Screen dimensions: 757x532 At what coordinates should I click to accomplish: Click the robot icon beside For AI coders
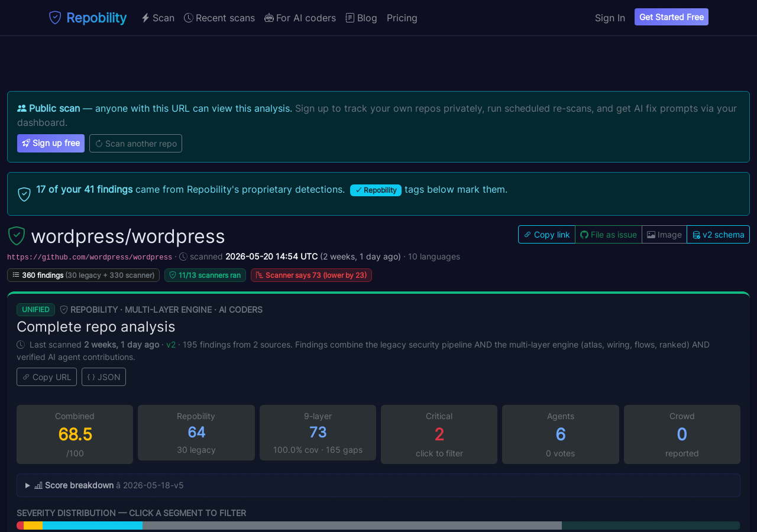coord(269,18)
